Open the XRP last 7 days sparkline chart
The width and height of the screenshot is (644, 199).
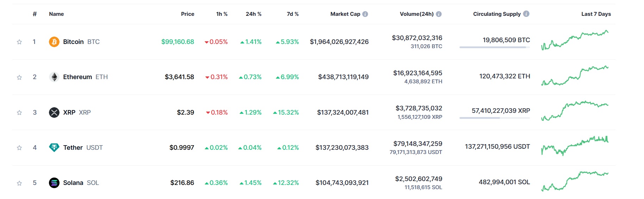[575, 111]
